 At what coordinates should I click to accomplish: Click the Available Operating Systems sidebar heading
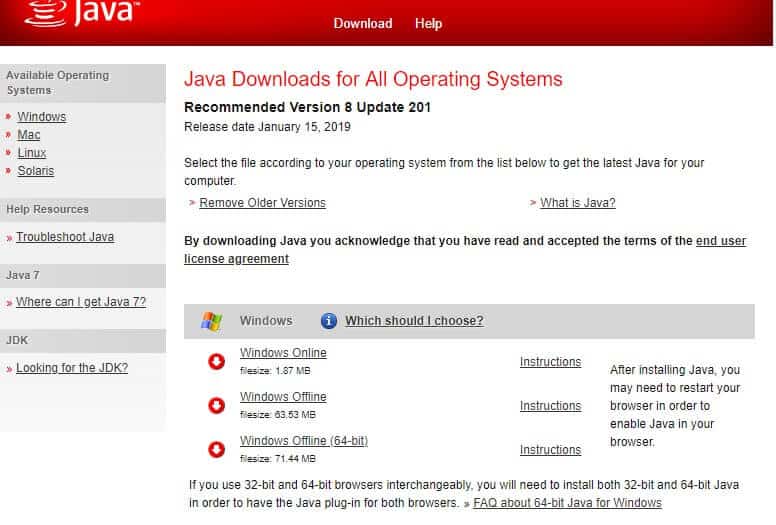(57, 83)
